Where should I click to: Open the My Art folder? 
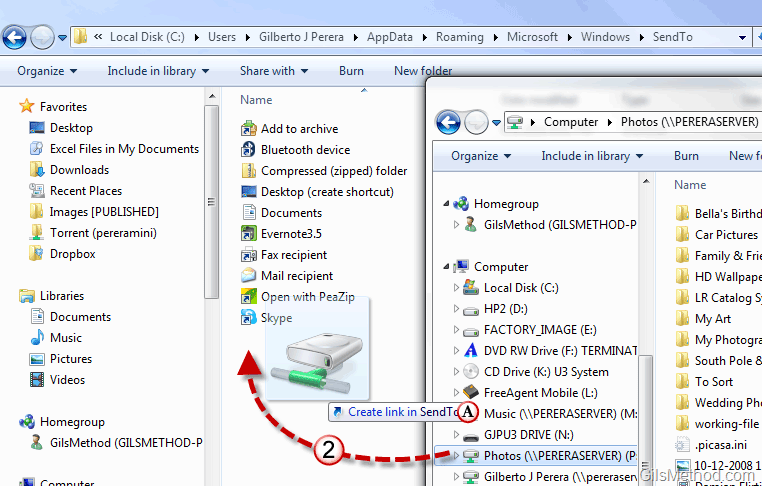(x=703, y=319)
